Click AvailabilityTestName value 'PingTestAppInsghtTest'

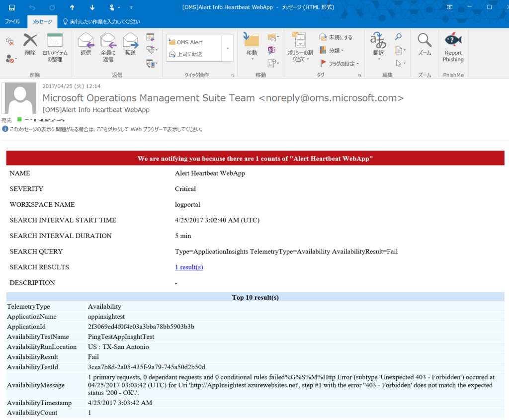point(121,336)
